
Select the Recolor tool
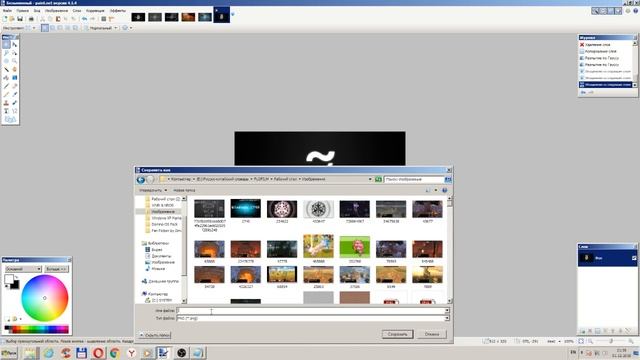coord(15,103)
